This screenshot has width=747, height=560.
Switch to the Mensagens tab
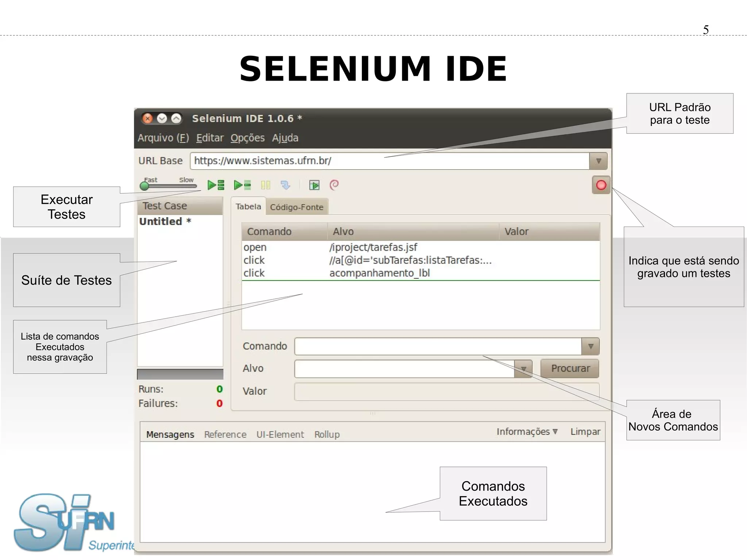[170, 434]
